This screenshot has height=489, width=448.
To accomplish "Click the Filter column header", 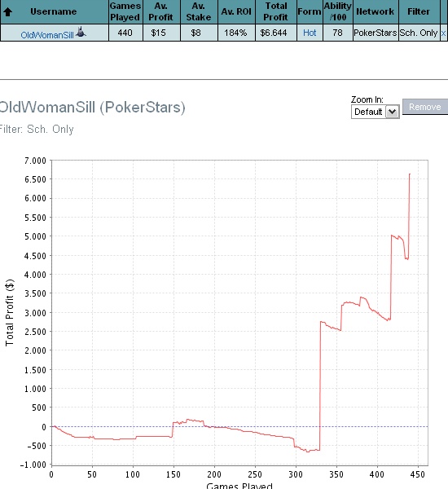I will (x=419, y=11).
